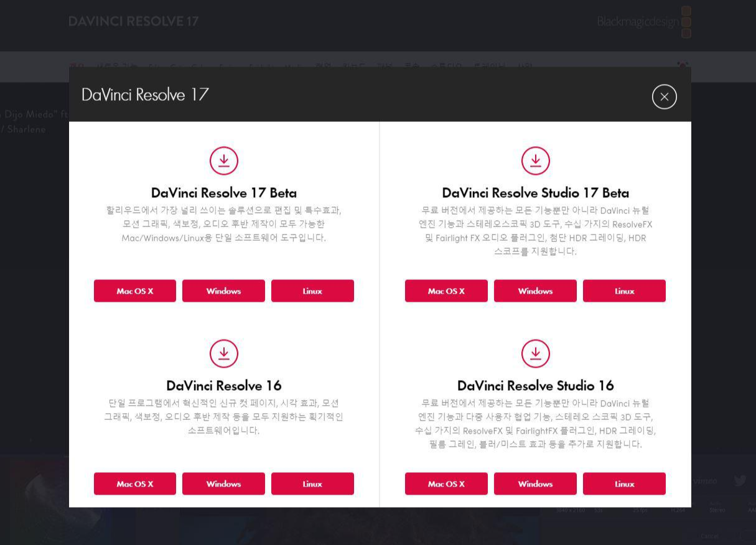Screen dimensions: 756x545
Task: Click the DAVINCI RESOLVE 17 page title
Action: pyautogui.click(x=134, y=21)
